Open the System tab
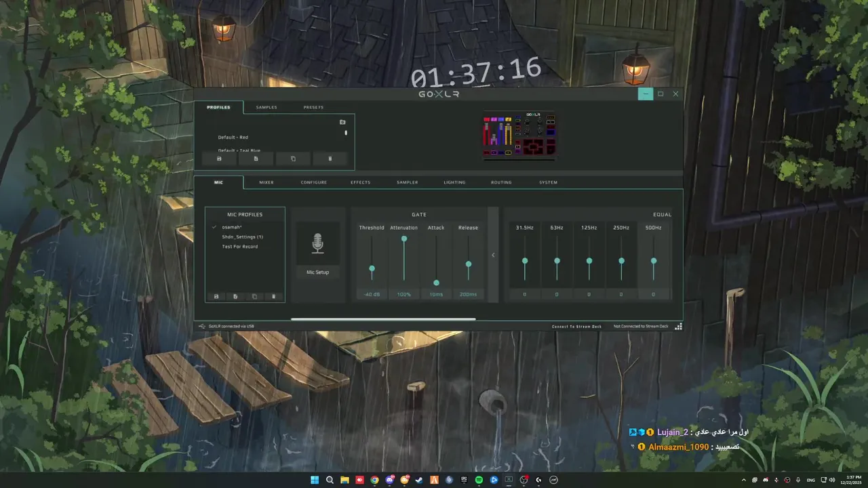This screenshot has width=868, height=488. 549,182
